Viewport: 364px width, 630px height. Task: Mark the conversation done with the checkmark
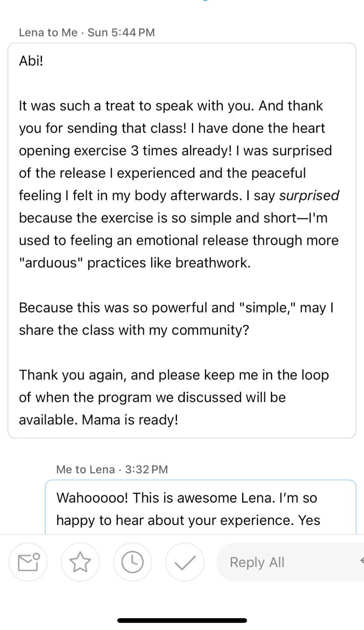185,562
